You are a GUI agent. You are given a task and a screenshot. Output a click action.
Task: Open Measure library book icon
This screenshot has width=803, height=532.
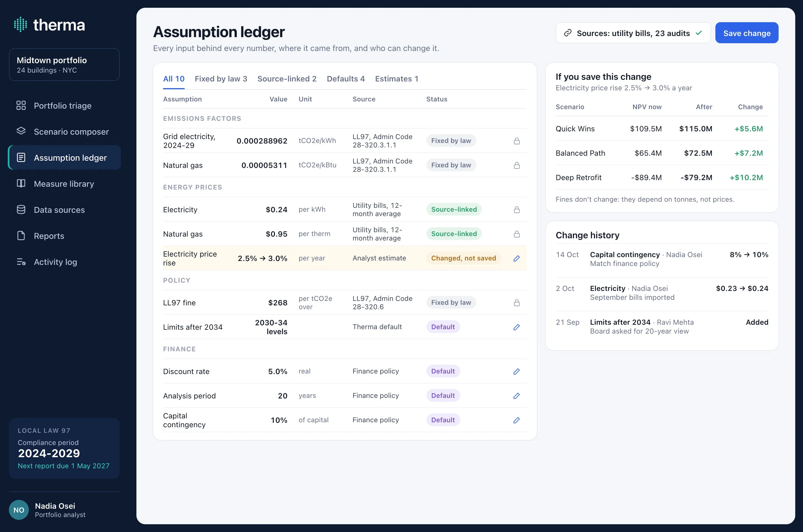[x=21, y=183]
